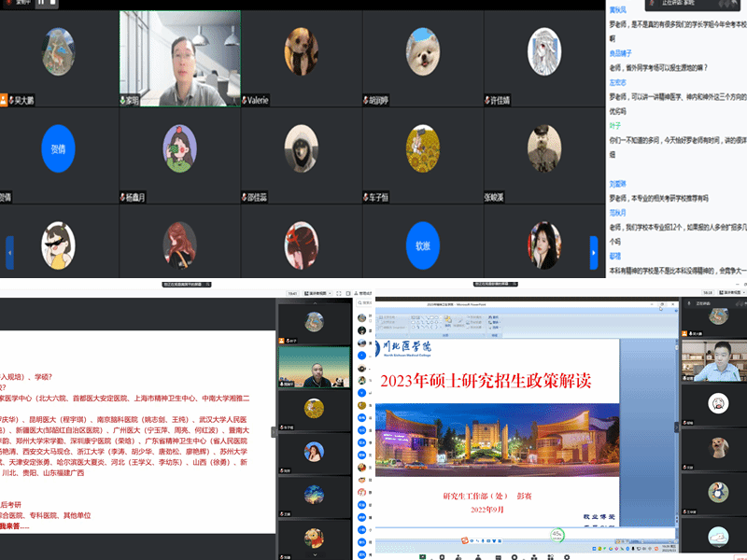Click 左宏志 sender name in chat
The height and width of the screenshot is (560, 747).
pyautogui.click(x=617, y=81)
